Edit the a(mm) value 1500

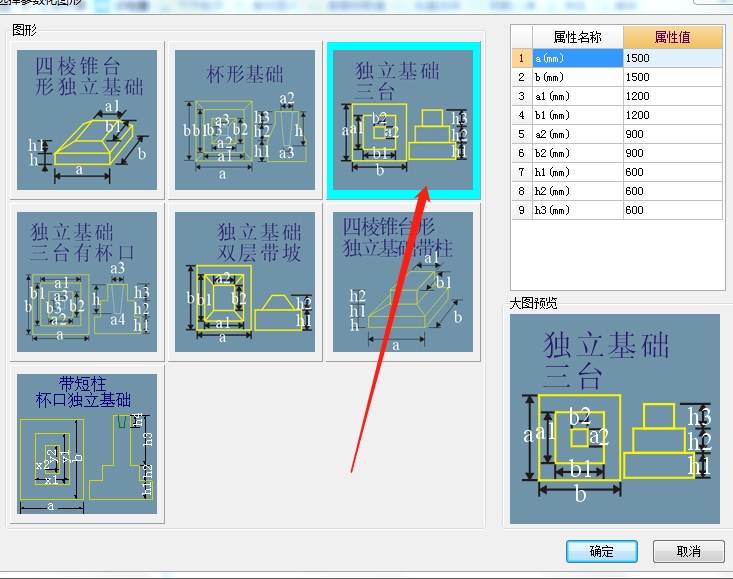click(673, 58)
